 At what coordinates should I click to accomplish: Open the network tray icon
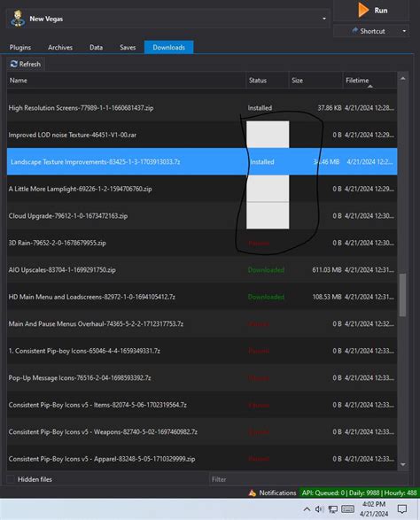click(333, 509)
